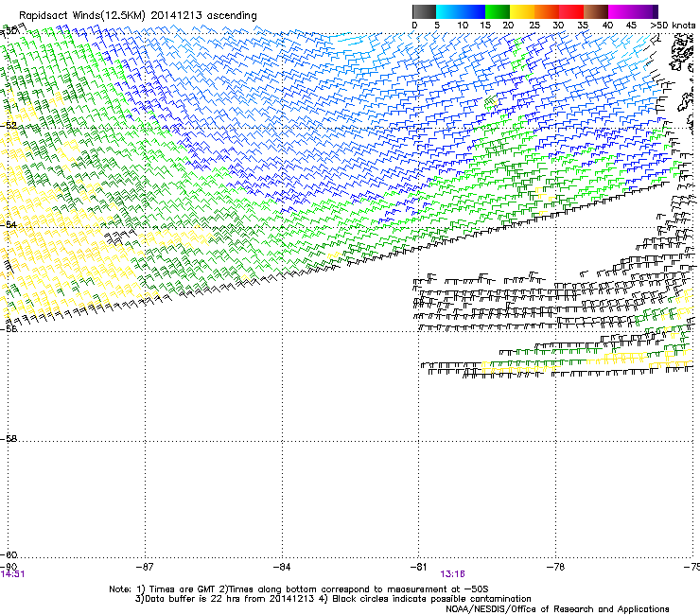Click the 'Times are GMT' note line
This screenshot has width=700, height=615.
[x=299, y=589]
